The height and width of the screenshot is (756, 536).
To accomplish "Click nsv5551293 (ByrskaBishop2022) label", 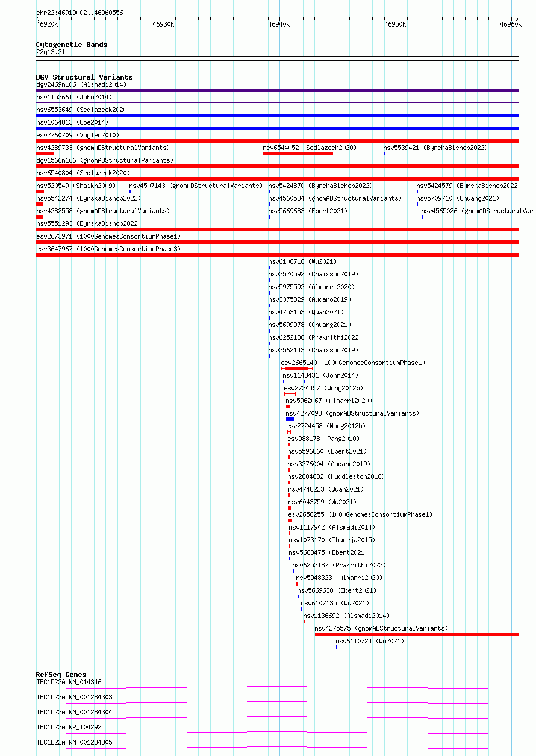I will [x=89, y=224].
